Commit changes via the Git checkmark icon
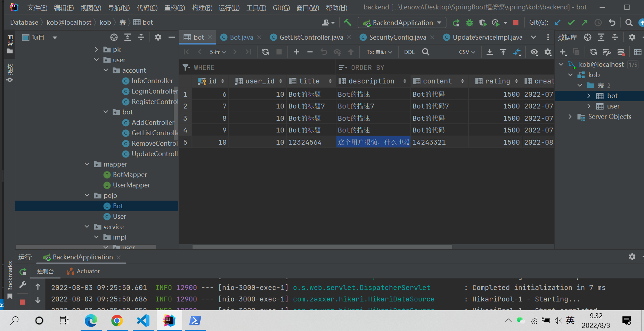This screenshot has width=644, height=331. pyautogui.click(x=571, y=22)
